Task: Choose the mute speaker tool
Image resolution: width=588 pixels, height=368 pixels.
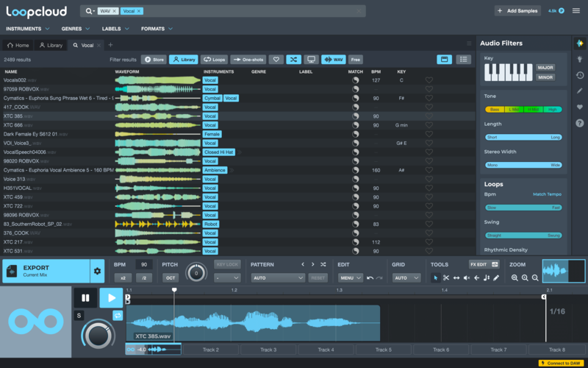Action: point(467,278)
